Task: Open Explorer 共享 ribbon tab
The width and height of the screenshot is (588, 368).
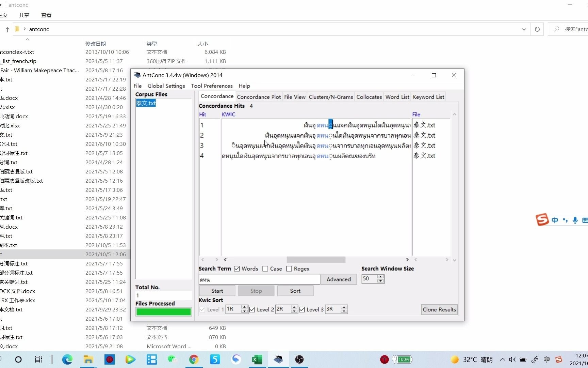Action: click(24, 15)
